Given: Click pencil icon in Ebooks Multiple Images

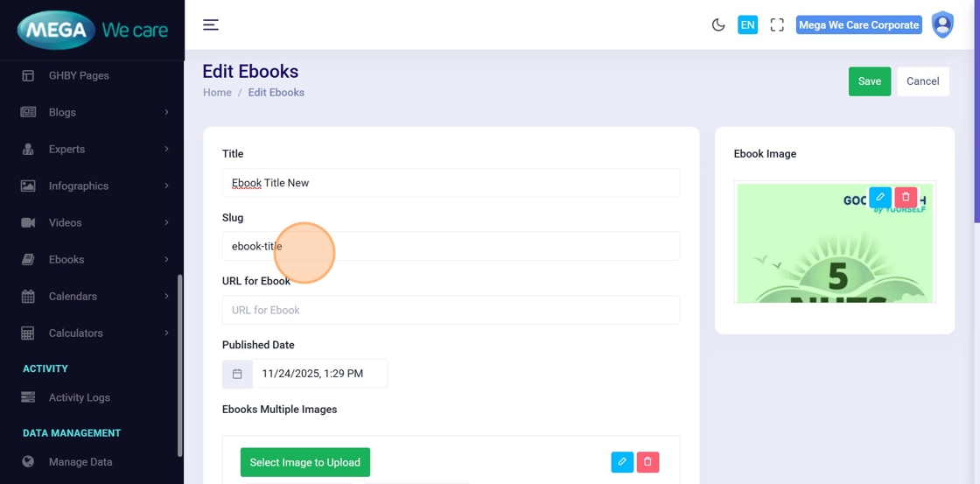Looking at the screenshot, I should pos(622,462).
